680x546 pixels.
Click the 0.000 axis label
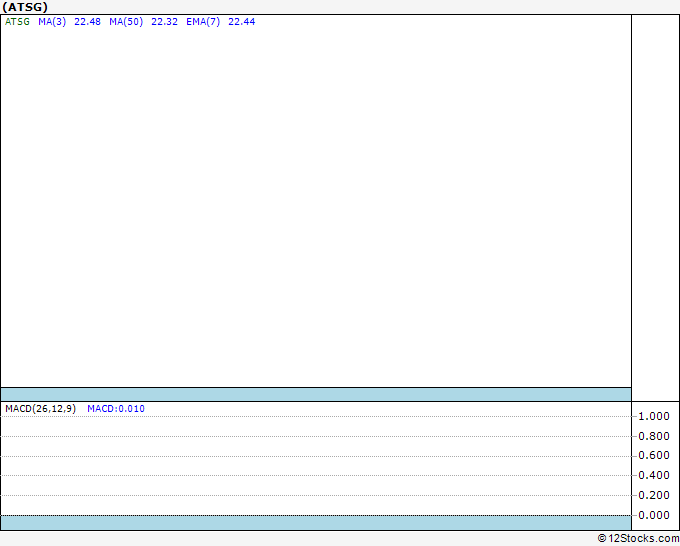tap(654, 515)
